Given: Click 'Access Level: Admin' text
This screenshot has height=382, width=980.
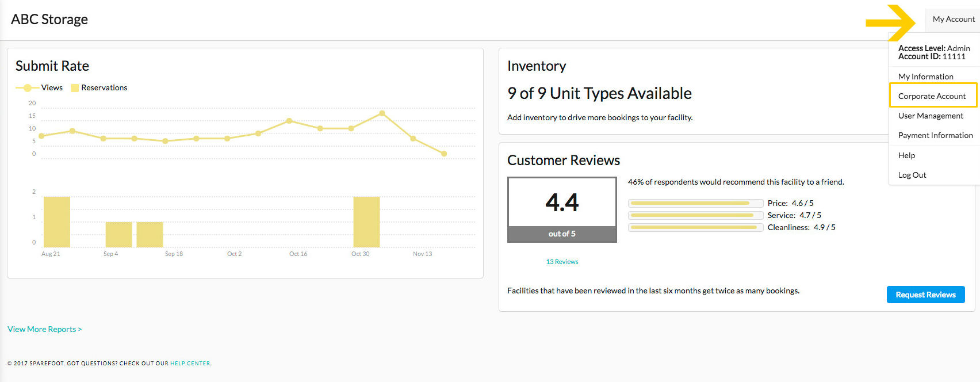Looking at the screenshot, I should point(934,48).
